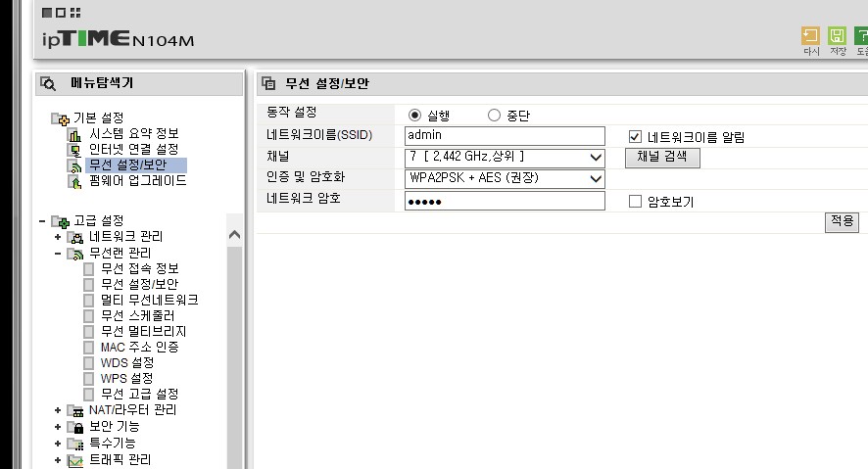
Task: Open WDS 설정 menu item
Action: point(127,363)
